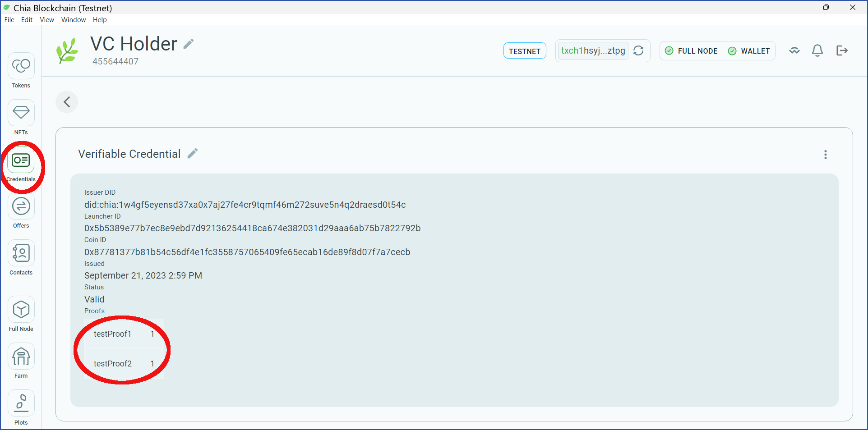Viewport: 868px width, 430px height.
Task: Copy the txch1hsyj...ztpg address
Action: 593,50
